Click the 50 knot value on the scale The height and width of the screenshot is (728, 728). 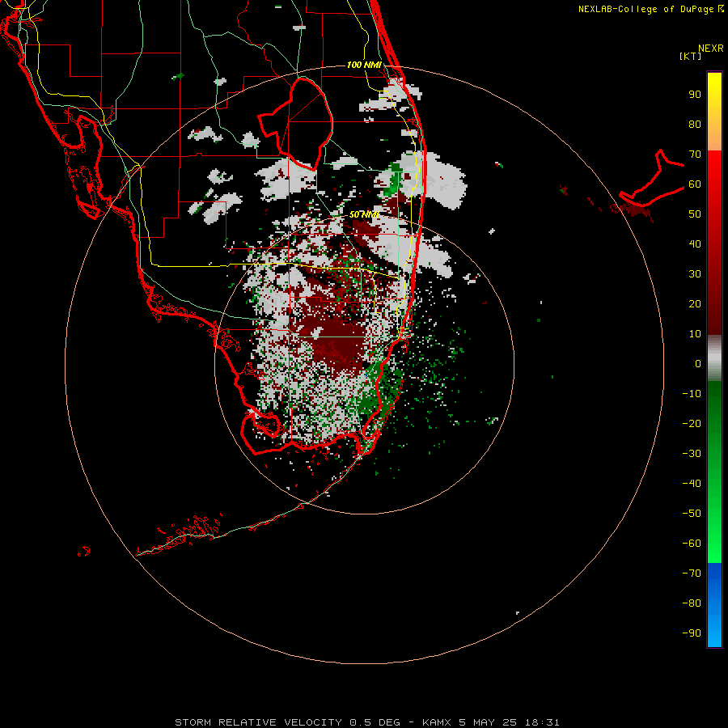pyautogui.click(x=695, y=214)
